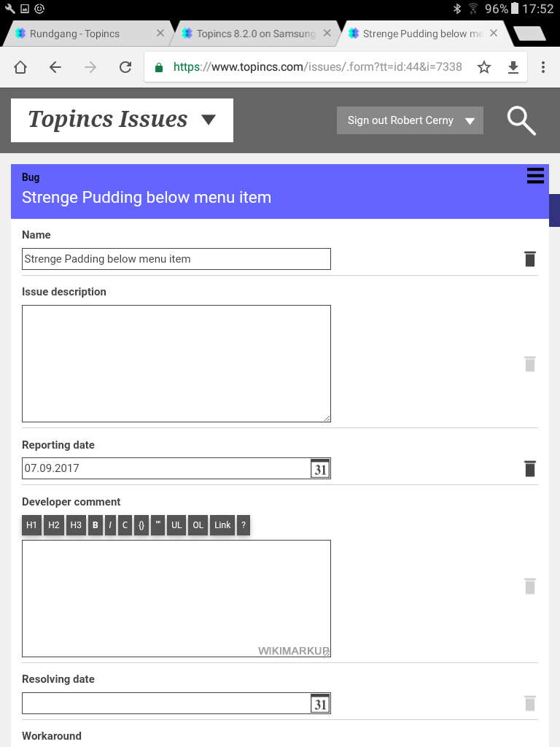This screenshot has width=560, height=747.
Task: Insert H1 heading in Developer comment
Action: coord(31,525)
